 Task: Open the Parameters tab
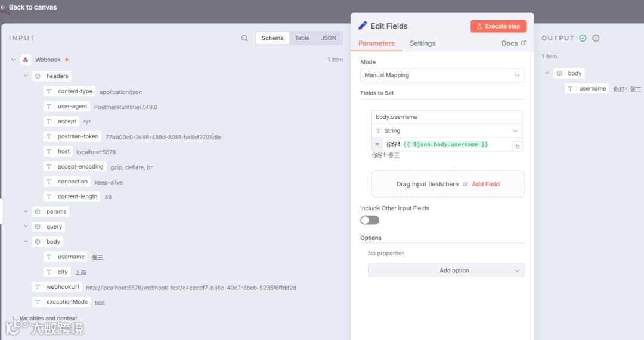[376, 43]
